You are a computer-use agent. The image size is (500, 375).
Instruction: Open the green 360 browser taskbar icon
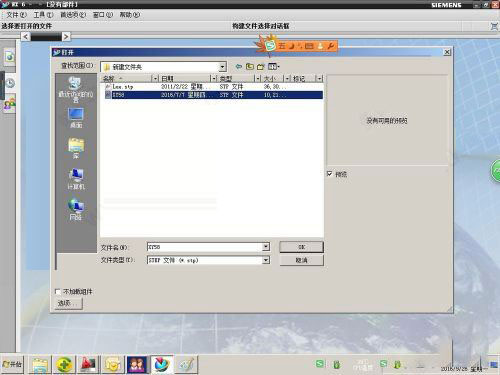coord(64,365)
